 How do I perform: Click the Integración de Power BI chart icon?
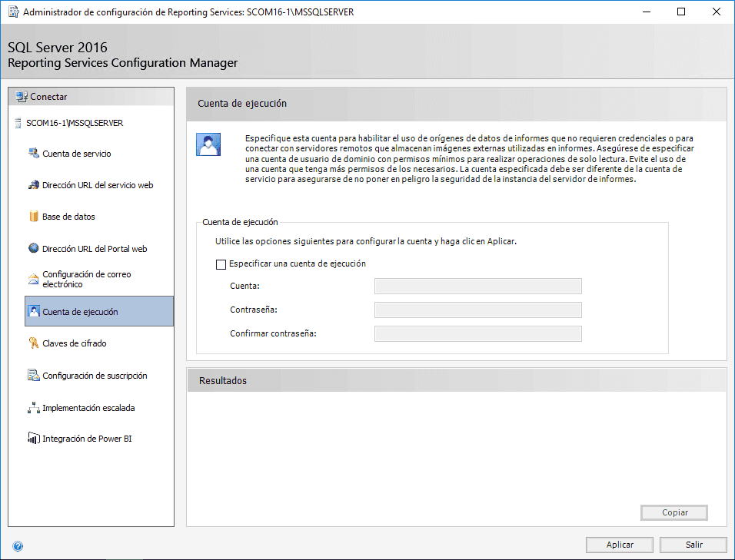tap(33, 439)
